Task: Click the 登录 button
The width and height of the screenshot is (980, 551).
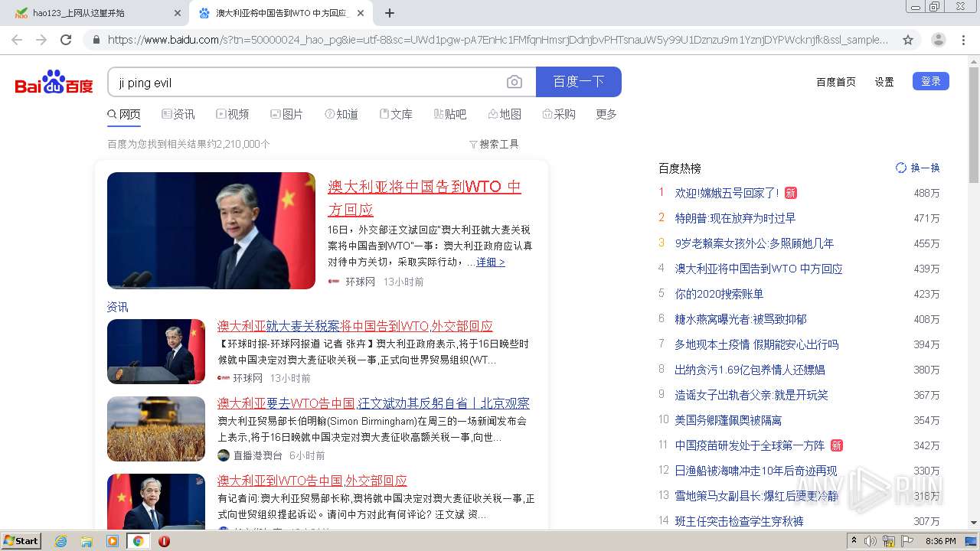Action: pyautogui.click(x=931, y=81)
